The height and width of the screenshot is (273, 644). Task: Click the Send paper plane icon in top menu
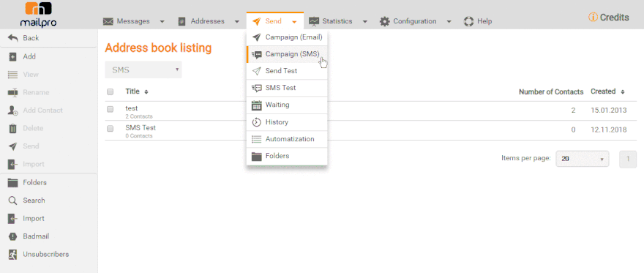point(257,21)
